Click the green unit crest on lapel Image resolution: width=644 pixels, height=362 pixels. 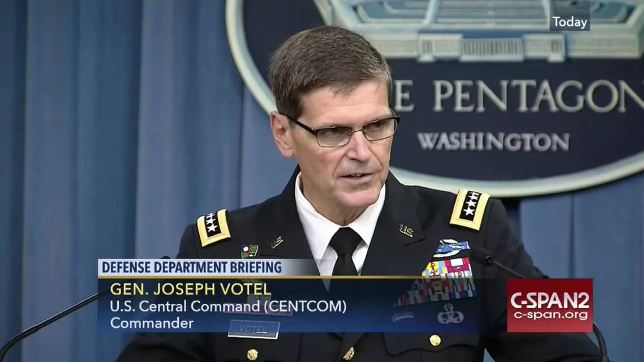(x=250, y=251)
